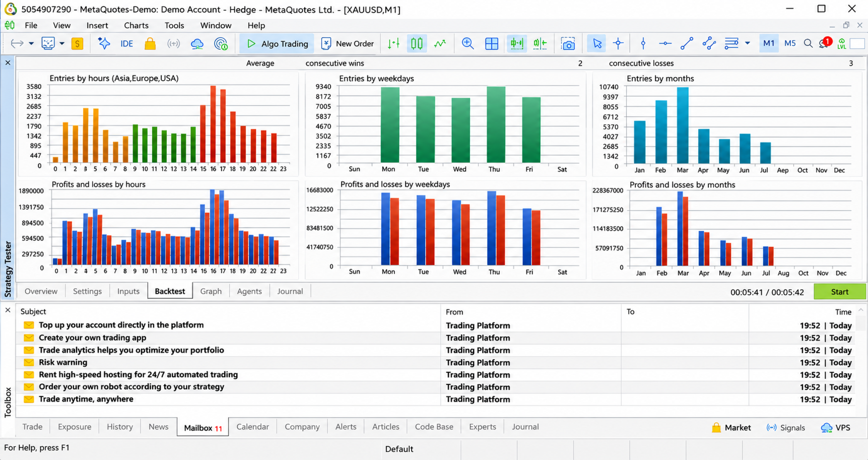Open Signals button in Toolbox footer

point(785,428)
